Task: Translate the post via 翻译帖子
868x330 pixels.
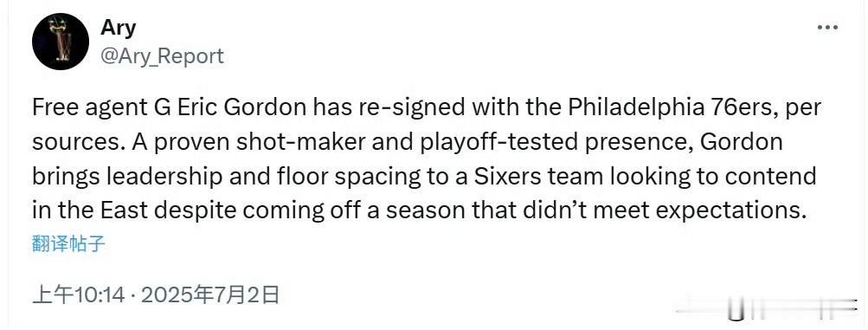Action: point(68,243)
